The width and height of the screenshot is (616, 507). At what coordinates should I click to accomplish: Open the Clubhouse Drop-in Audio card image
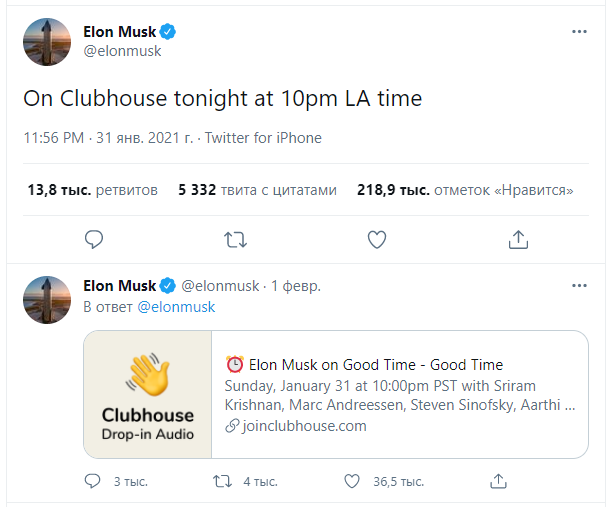(x=148, y=394)
